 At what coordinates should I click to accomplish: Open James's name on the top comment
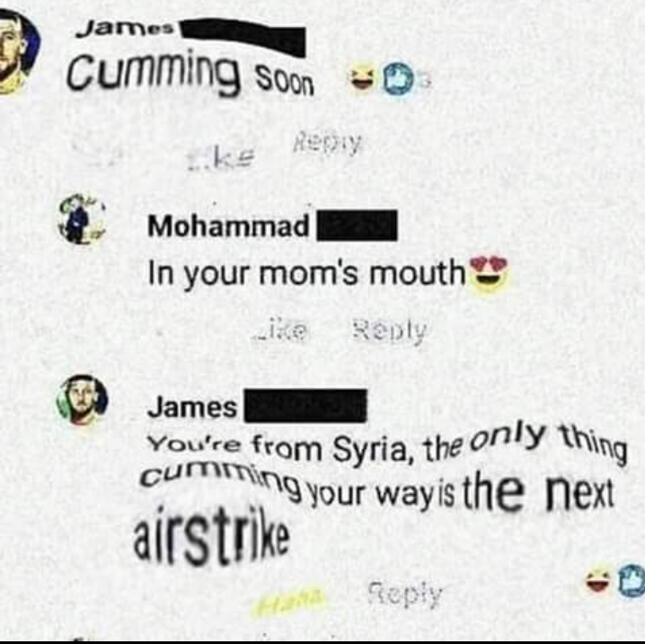pyautogui.click(x=128, y=29)
